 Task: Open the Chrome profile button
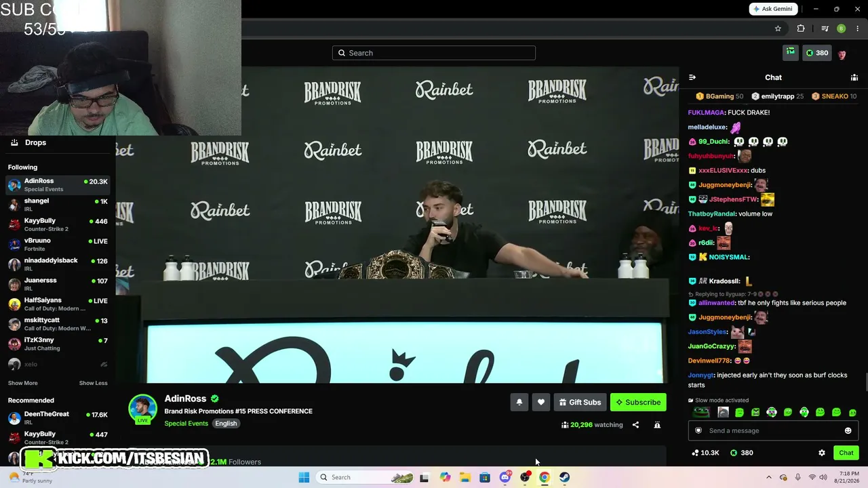841,28
